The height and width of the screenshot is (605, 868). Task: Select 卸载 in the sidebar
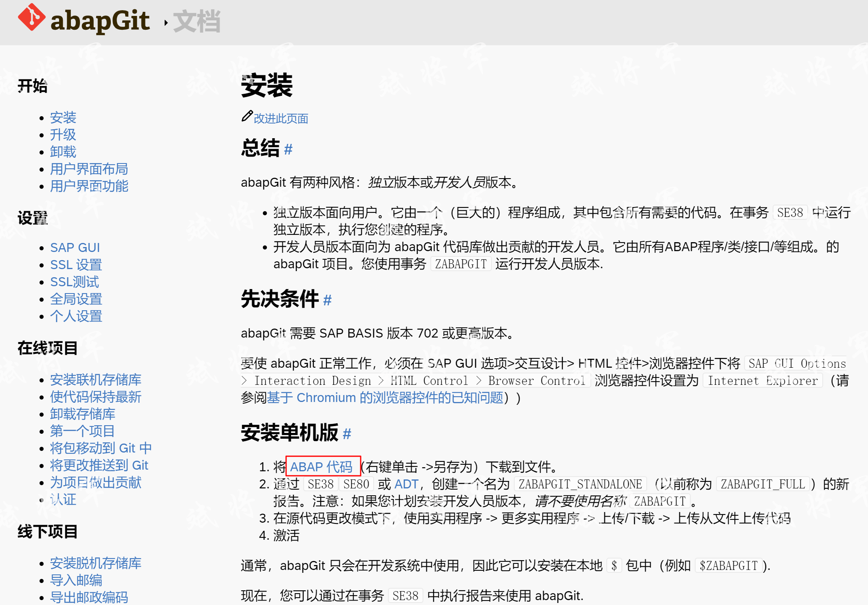(63, 152)
